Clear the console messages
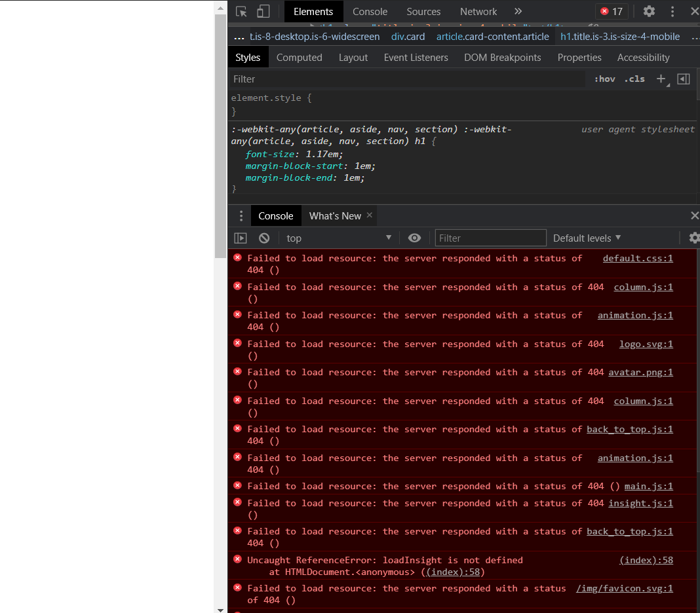The height and width of the screenshot is (613, 700). tap(263, 238)
